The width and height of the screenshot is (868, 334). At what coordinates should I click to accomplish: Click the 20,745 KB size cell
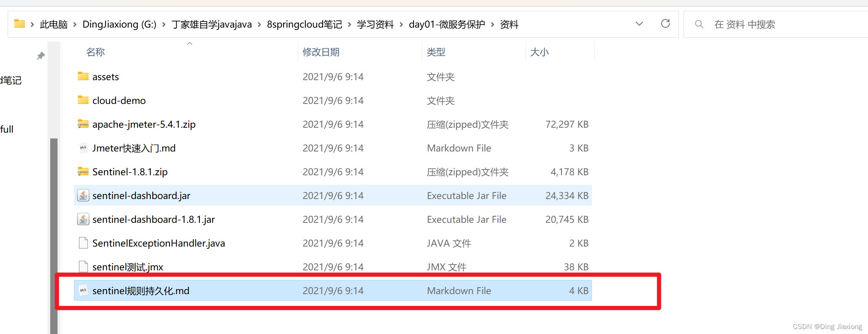click(x=567, y=219)
